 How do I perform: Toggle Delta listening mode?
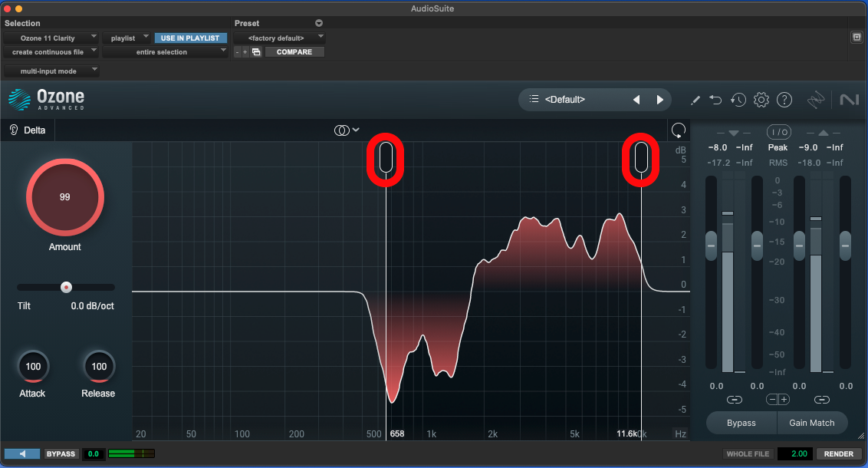click(28, 130)
